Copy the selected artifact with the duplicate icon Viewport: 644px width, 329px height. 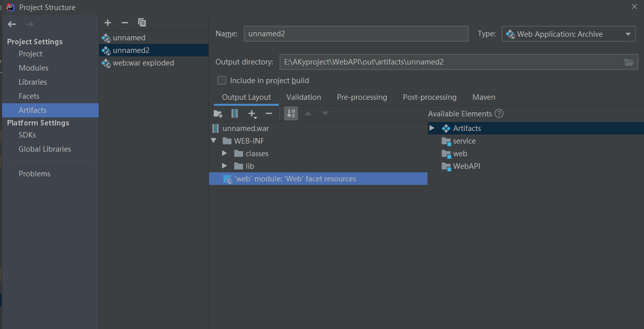(x=142, y=23)
